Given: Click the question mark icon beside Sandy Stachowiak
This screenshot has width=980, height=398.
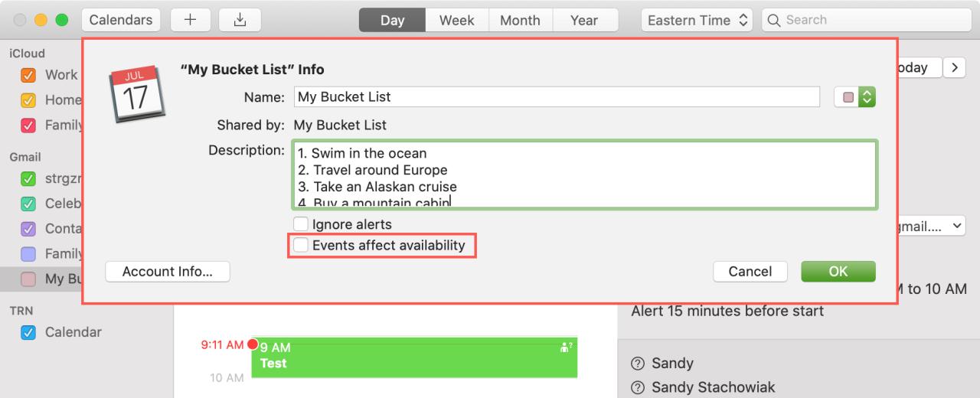Looking at the screenshot, I should (x=637, y=388).
